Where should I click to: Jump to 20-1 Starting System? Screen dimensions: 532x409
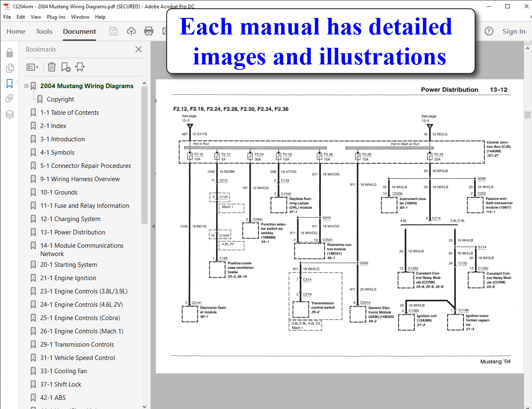[69, 265]
